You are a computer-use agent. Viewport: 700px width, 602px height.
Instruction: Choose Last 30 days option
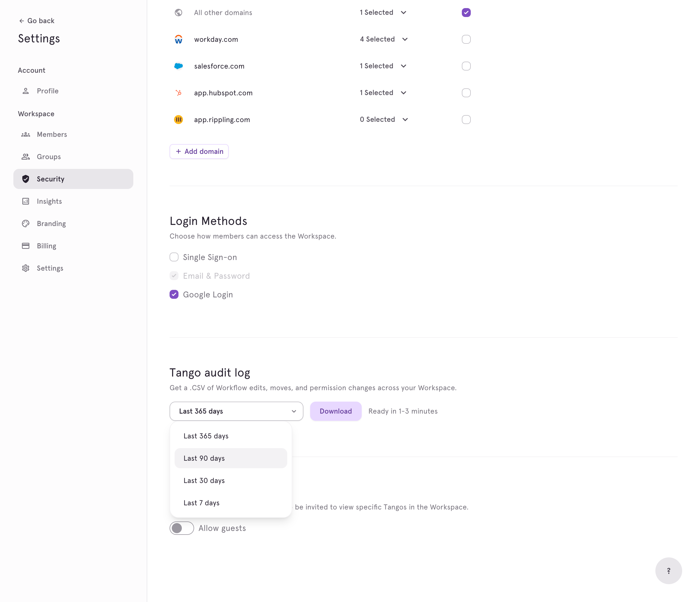pos(231,480)
